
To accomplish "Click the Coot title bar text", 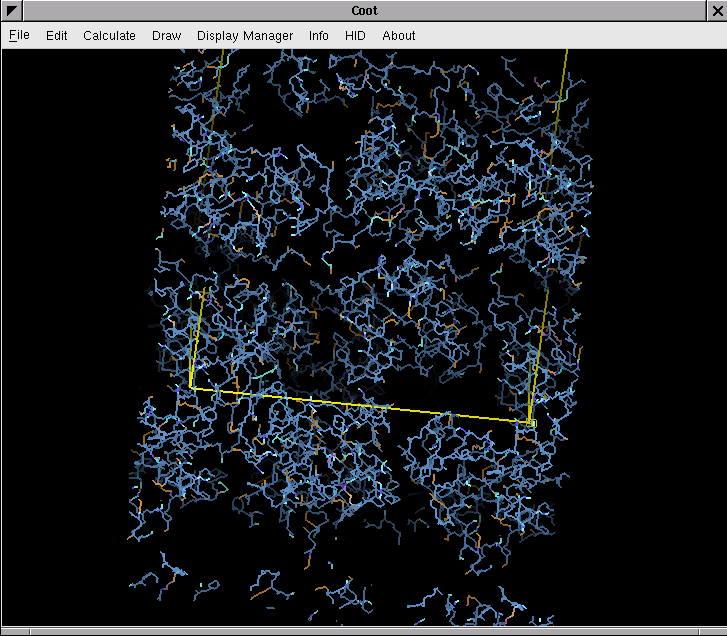I will (364, 11).
